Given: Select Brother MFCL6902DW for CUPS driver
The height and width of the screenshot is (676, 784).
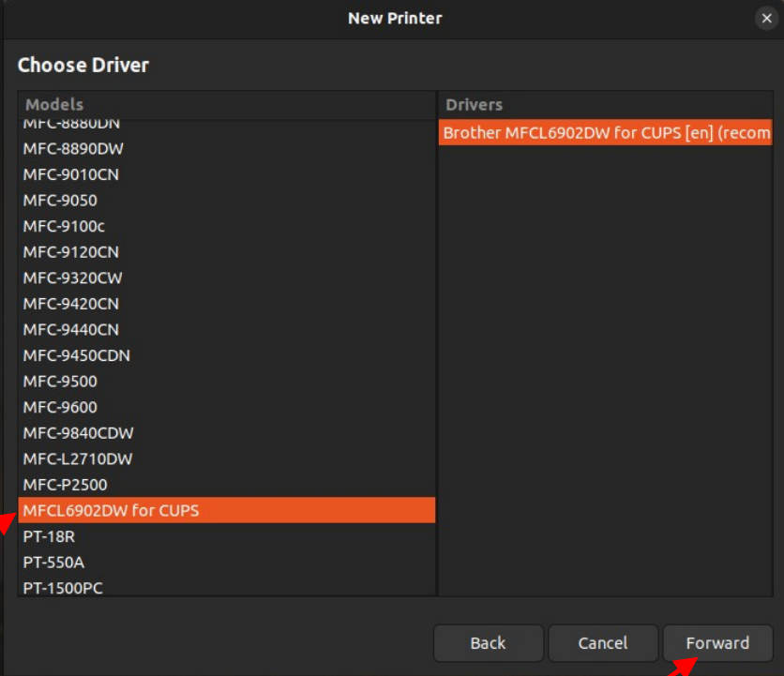Looking at the screenshot, I should point(605,132).
